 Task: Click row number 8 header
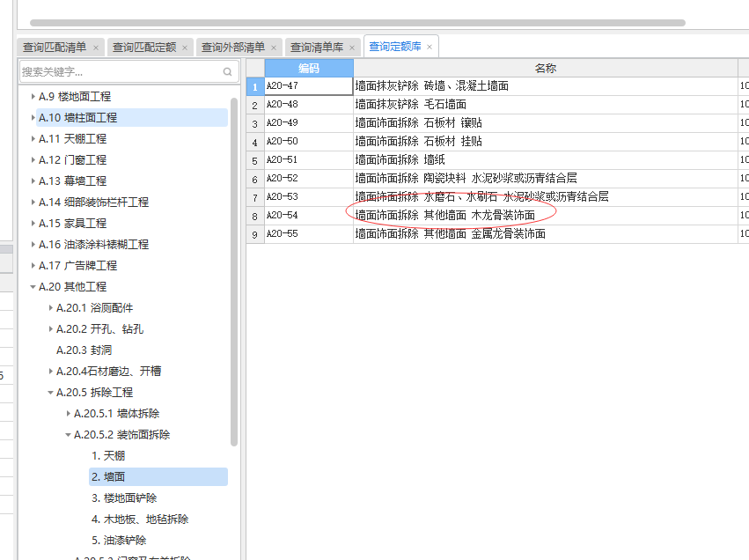coord(255,216)
